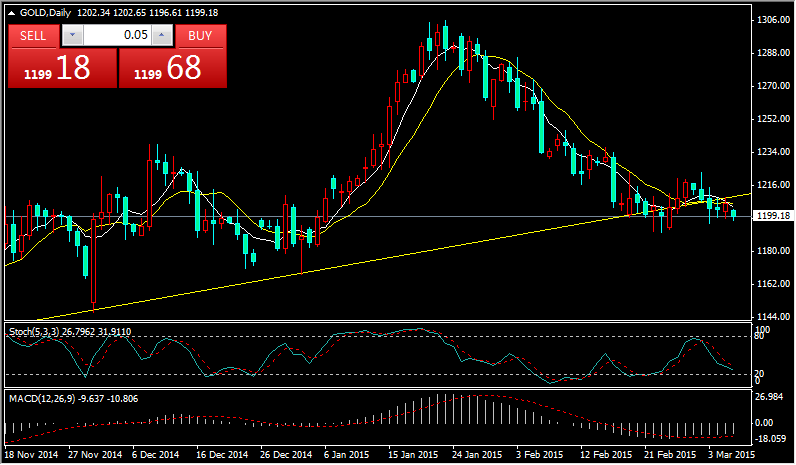This screenshot has height=465, width=796.
Task: Click the 1216.00 price scale label
Action: tap(773, 185)
